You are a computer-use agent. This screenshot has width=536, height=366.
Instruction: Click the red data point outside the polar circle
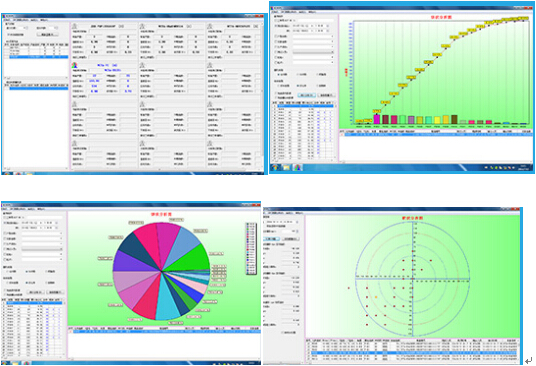pos(349,288)
